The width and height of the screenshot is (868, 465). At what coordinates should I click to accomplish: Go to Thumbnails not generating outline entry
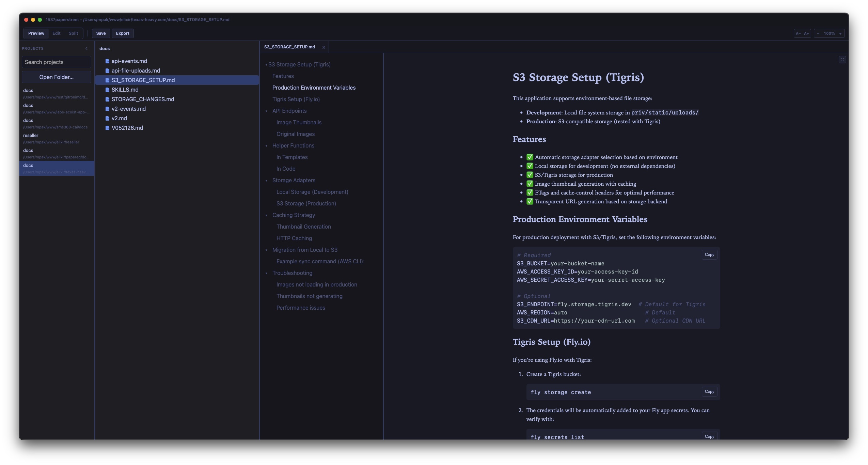309,296
